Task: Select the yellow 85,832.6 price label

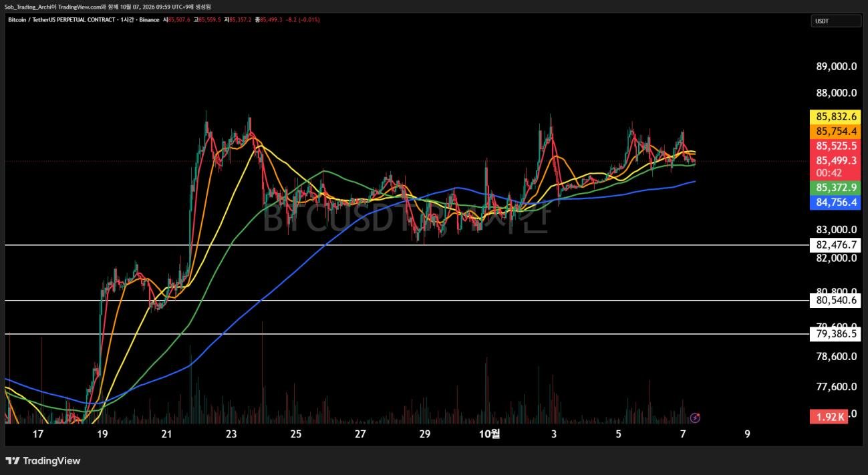Action: point(834,116)
